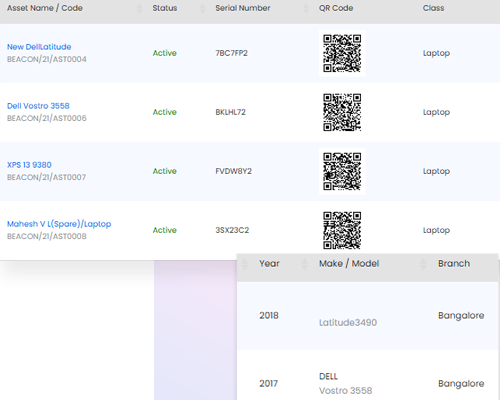Image resolution: width=500 pixels, height=400 pixels.
Task: Sort using the Make / Model column arrows
Action: [423, 264]
